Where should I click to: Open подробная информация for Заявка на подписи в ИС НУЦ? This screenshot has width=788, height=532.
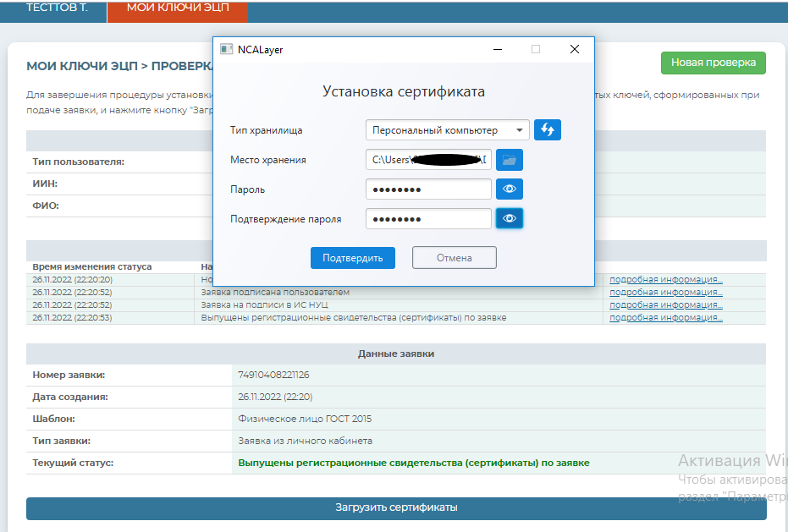tap(665, 304)
